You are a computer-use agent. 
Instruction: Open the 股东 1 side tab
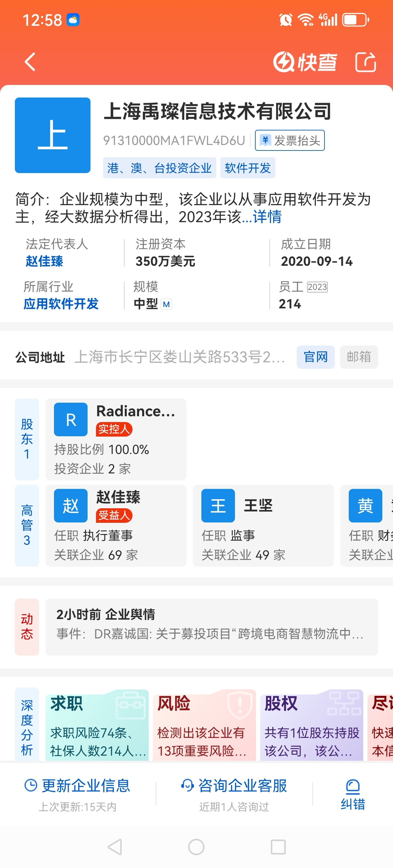coord(27,439)
